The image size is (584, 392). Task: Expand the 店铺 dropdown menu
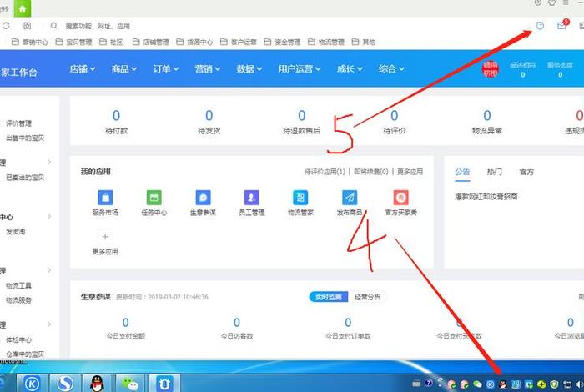[83, 69]
